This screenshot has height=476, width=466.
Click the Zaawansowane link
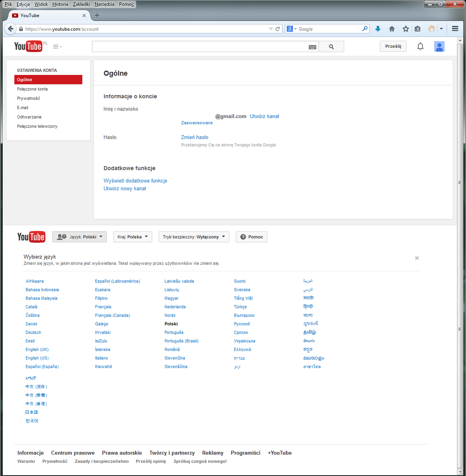pyautogui.click(x=197, y=123)
